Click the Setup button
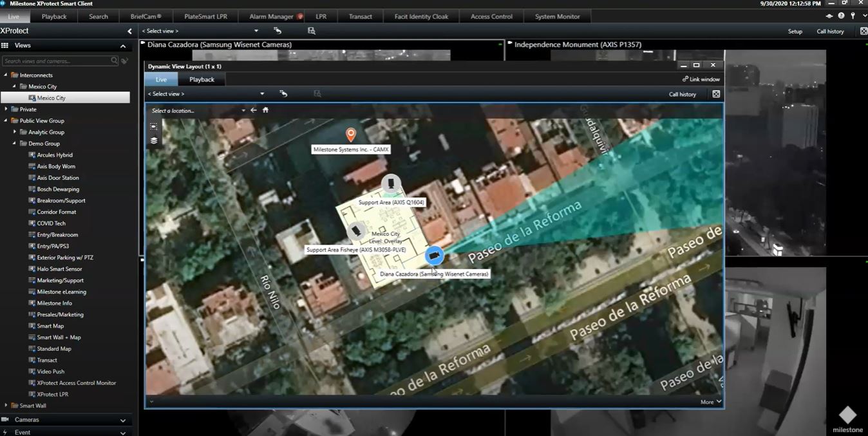The height and width of the screenshot is (436, 868). pos(795,31)
